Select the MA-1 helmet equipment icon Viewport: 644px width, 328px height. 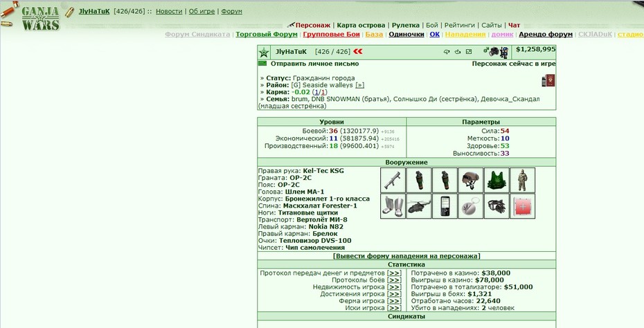(x=471, y=180)
